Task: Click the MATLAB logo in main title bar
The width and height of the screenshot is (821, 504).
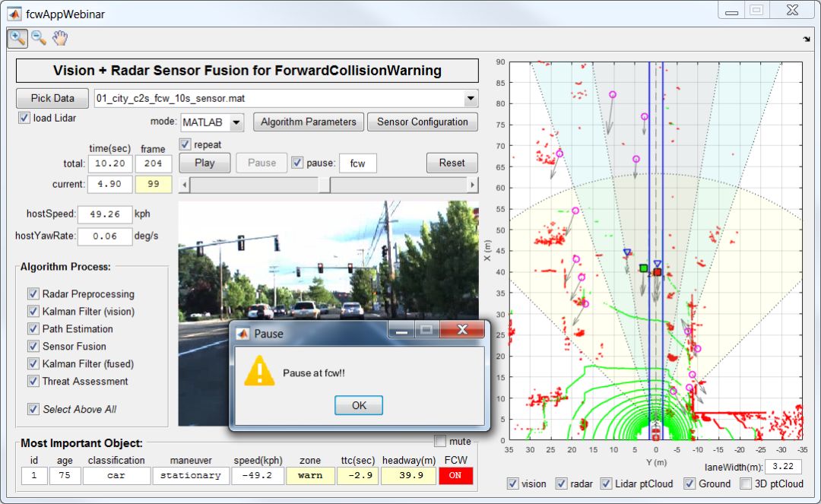Action: coord(14,13)
